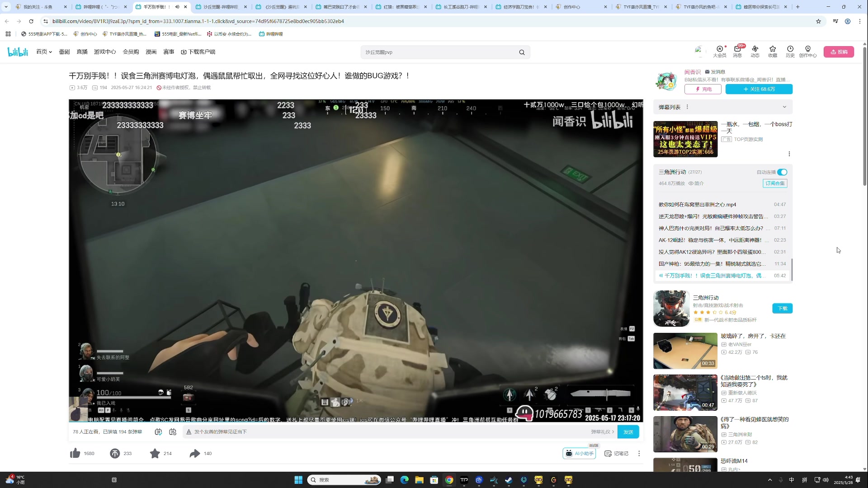Open 会员购 nav item

click(x=131, y=52)
